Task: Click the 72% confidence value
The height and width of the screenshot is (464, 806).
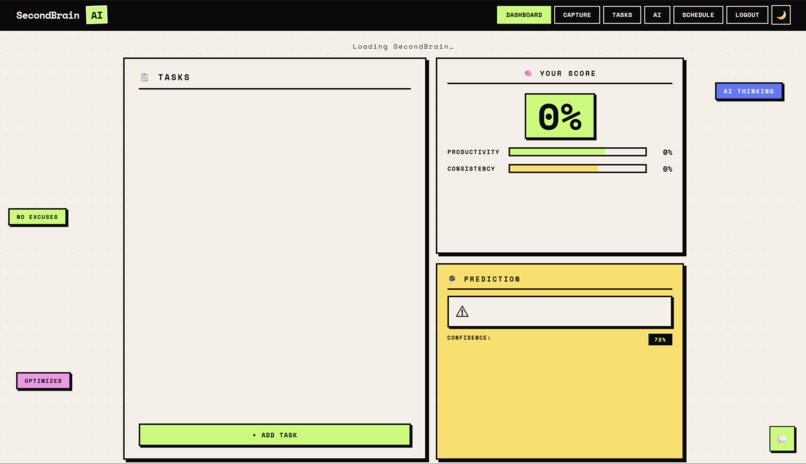Action: pos(660,340)
